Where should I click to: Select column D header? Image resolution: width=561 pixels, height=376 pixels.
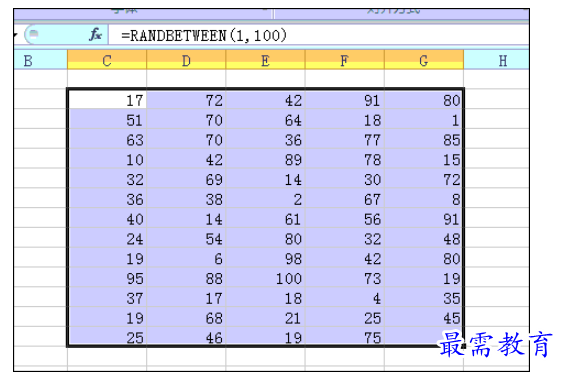[x=186, y=60]
